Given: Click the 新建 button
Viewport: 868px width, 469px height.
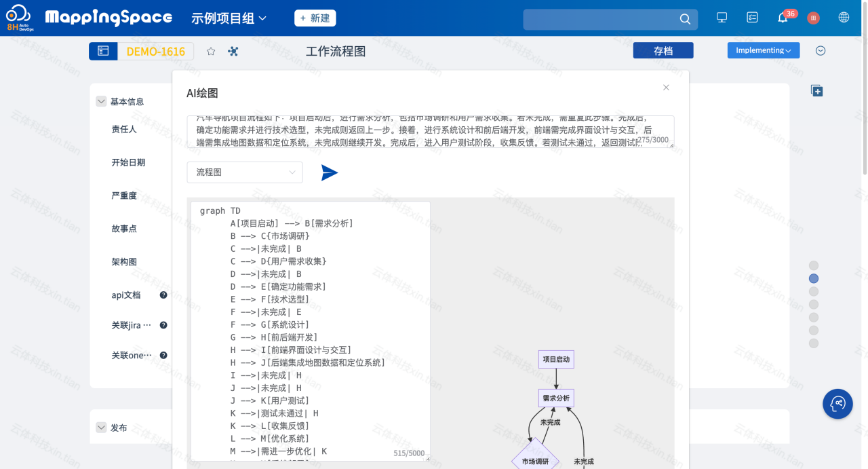Looking at the screenshot, I should click(315, 18).
